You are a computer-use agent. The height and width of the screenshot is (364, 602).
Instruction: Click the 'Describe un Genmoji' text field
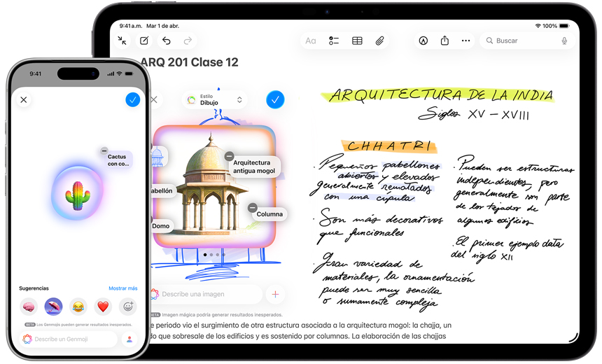70,339
